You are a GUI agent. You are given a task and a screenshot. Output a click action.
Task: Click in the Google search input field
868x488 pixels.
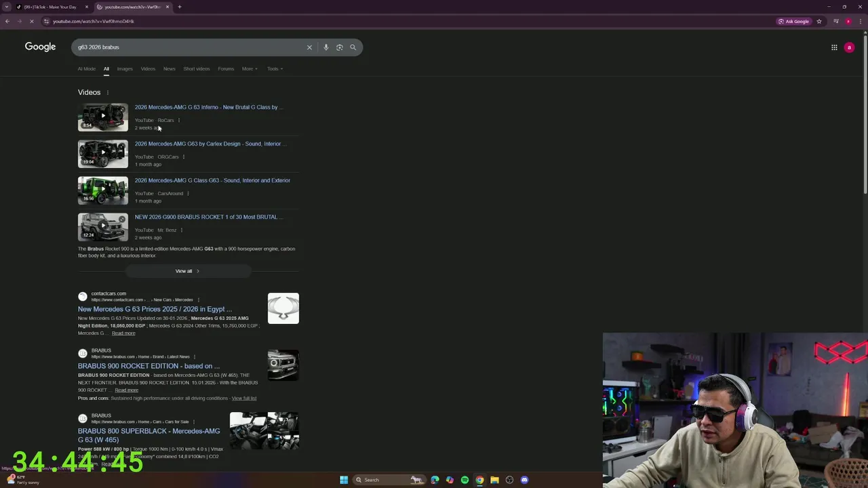point(190,47)
